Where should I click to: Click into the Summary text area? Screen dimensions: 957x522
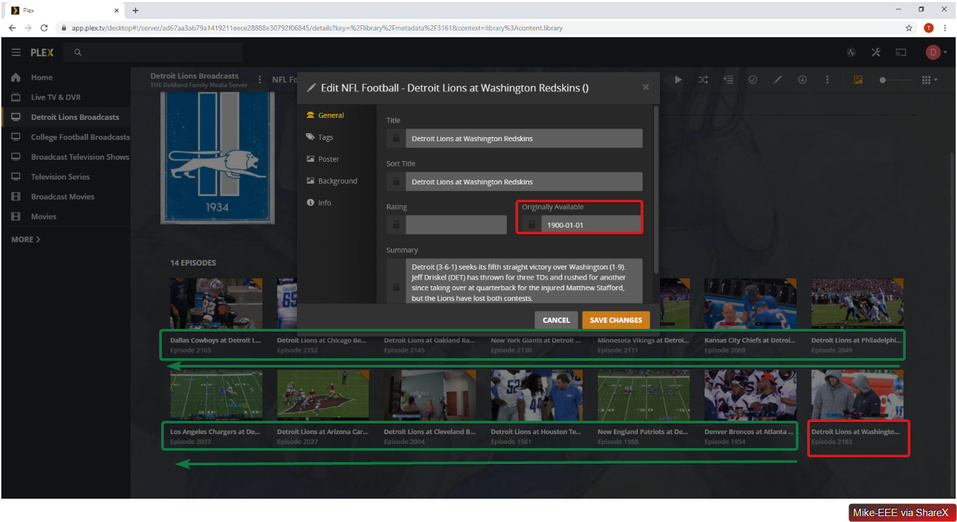pyautogui.click(x=524, y=281)
